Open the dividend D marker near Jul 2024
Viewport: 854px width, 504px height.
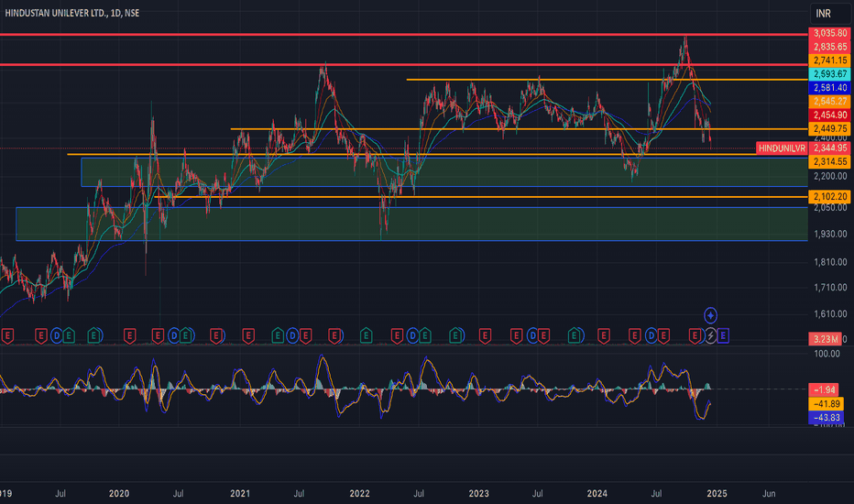pyautogui.click(x=651, y=335)
